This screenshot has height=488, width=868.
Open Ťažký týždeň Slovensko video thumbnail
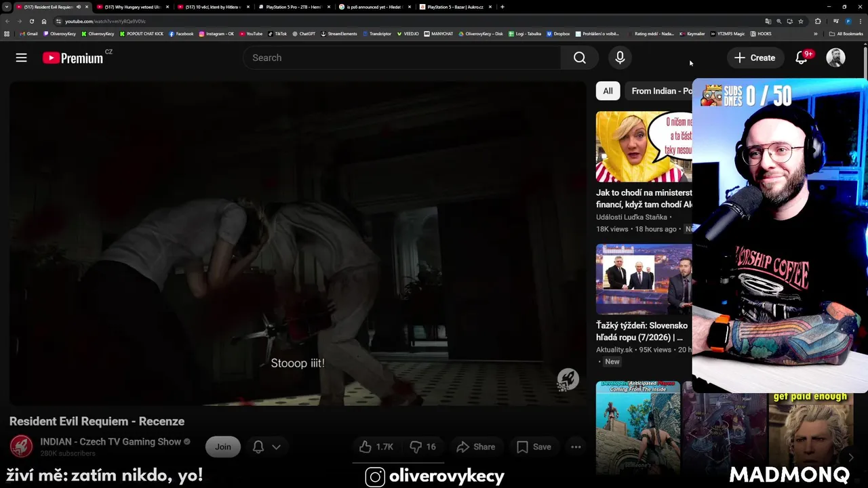pos(644,279)
